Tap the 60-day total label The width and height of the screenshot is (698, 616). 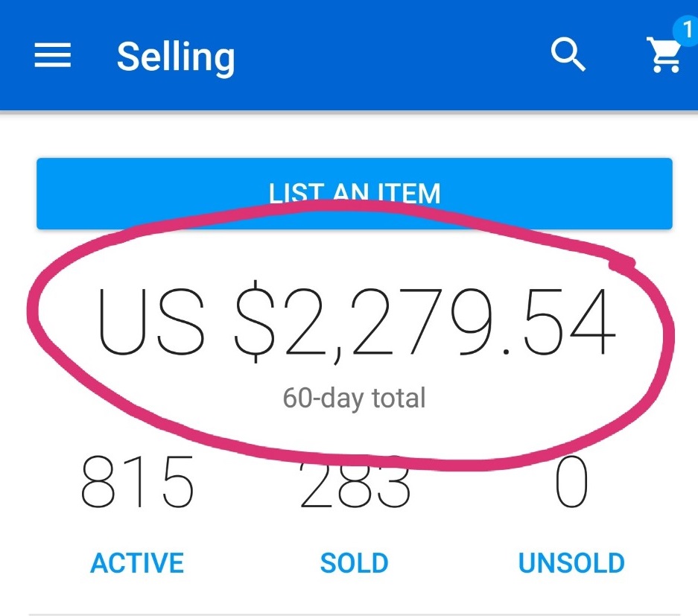coord(355,398)
